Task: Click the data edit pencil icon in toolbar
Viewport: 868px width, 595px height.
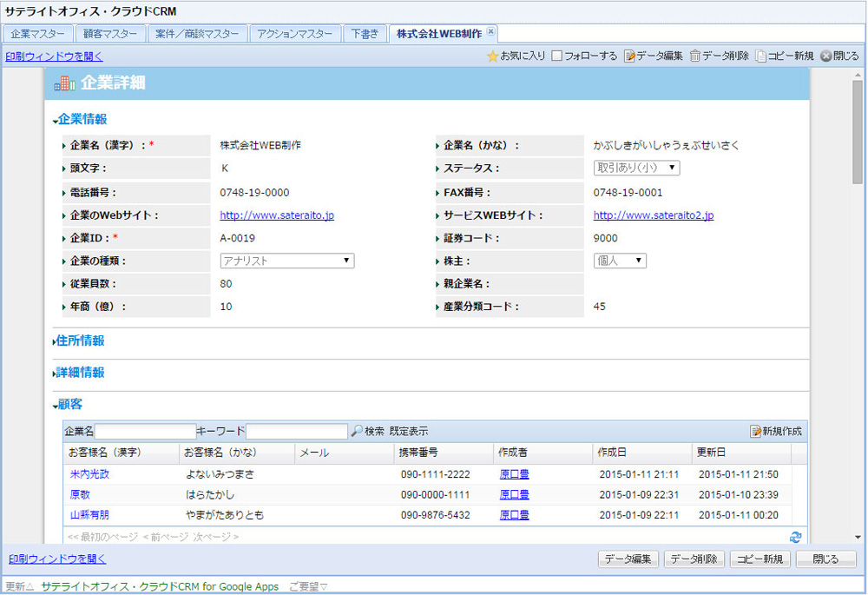Action: click(x=629, y=56)
